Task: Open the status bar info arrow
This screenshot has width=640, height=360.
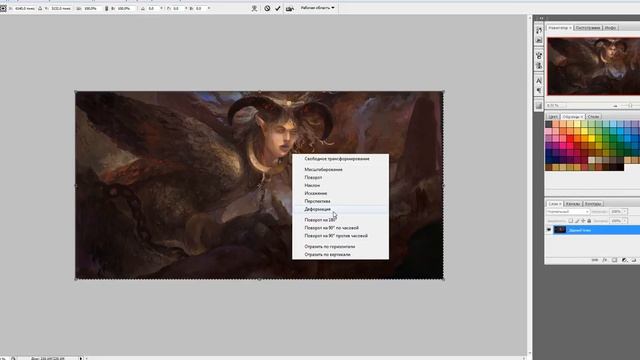Action: (81, 358)
